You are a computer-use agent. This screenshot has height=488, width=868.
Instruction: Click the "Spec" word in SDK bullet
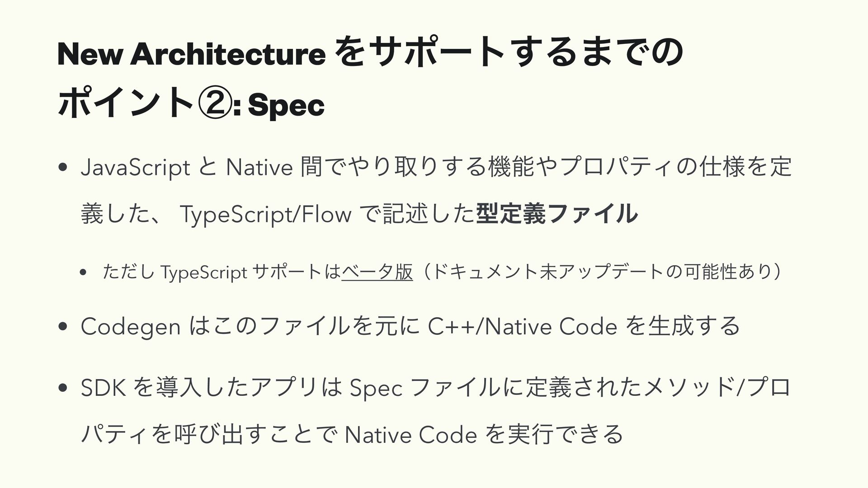[376, 389]
